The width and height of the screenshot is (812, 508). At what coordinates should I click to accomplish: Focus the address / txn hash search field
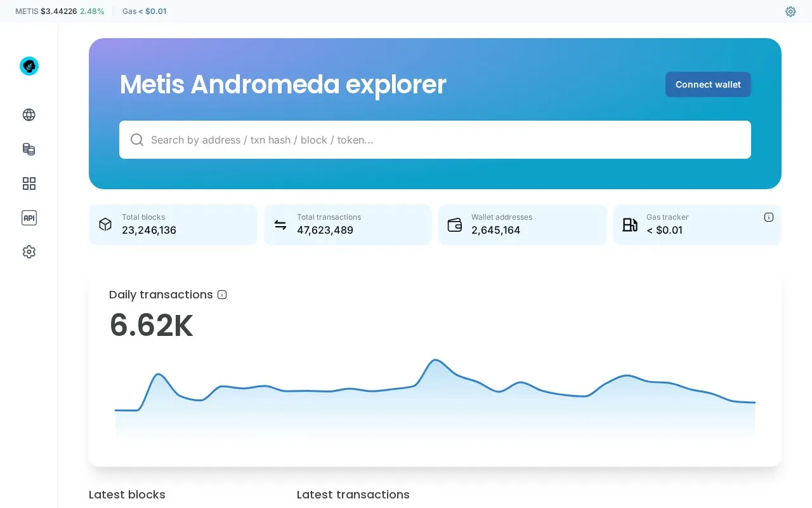435,140
